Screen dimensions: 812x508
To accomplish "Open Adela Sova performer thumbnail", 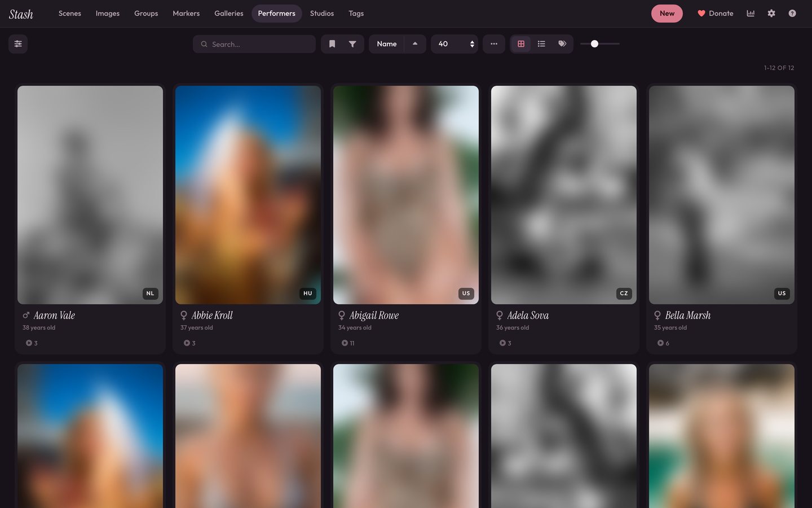I will (564, 195).
